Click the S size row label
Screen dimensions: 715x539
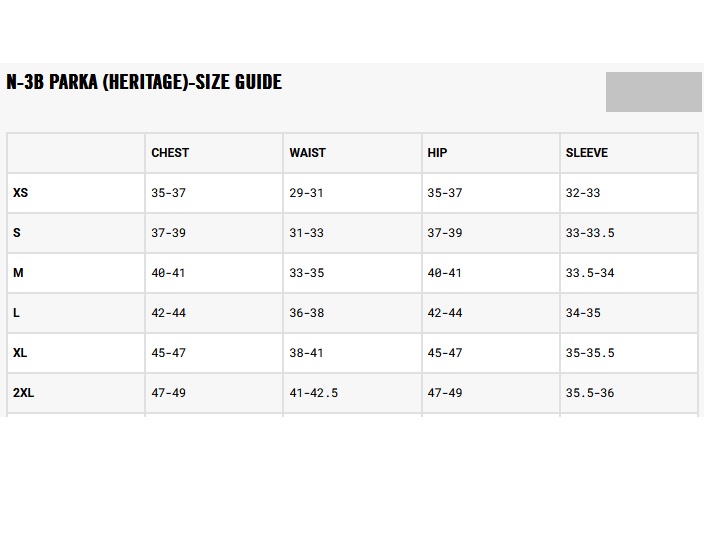tap(17, 233)
